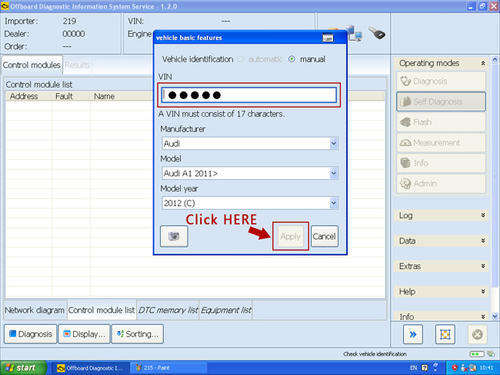The width and height of the screenshot is (500, 375).
Task: Collapse the Operating modes section
Action: (x=483, y=63)
